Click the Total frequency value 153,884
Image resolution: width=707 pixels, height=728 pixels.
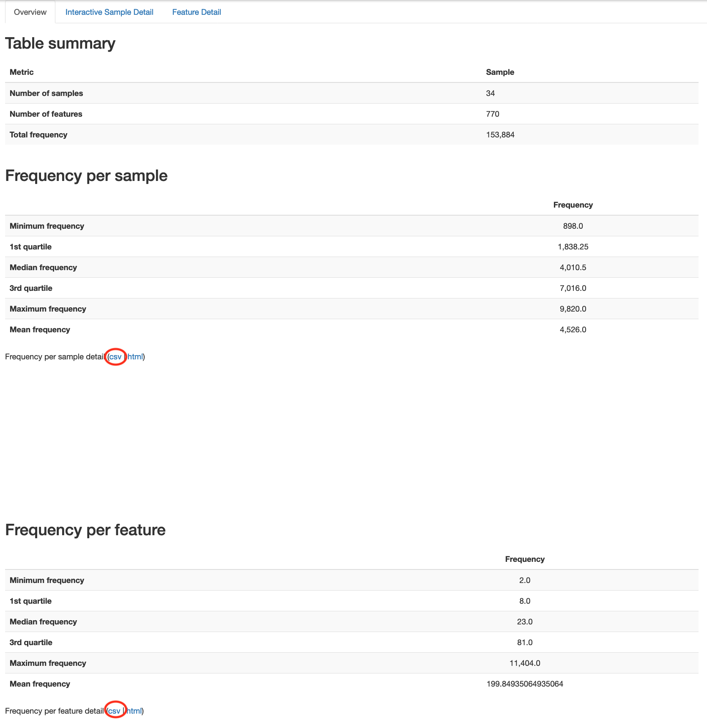500,134
